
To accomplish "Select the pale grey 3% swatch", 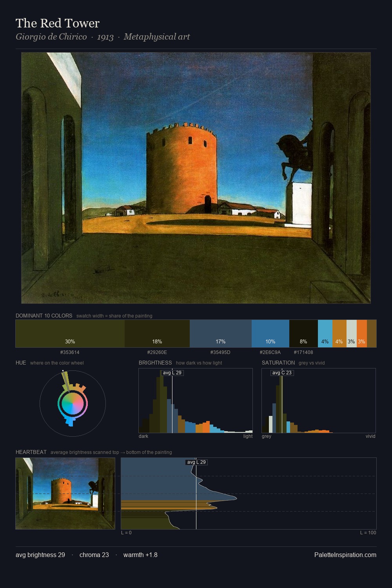I will [352, 334].
